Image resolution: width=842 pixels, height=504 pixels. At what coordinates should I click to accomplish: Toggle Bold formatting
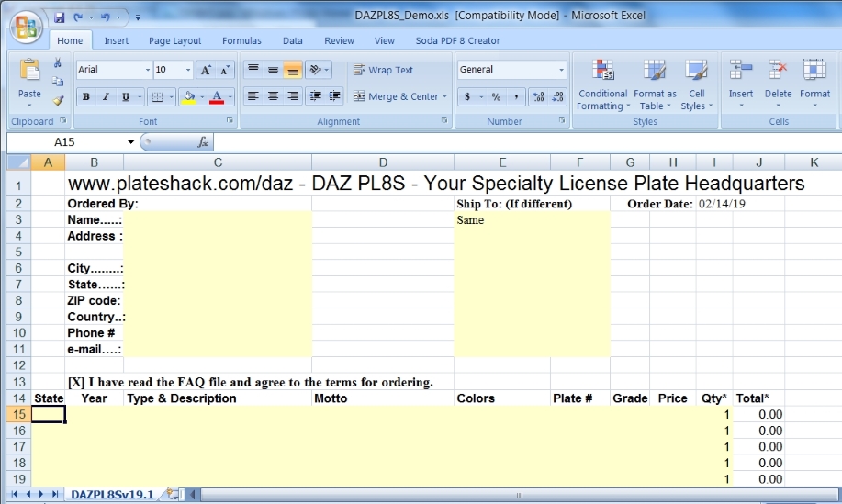(x=86, y=96)
